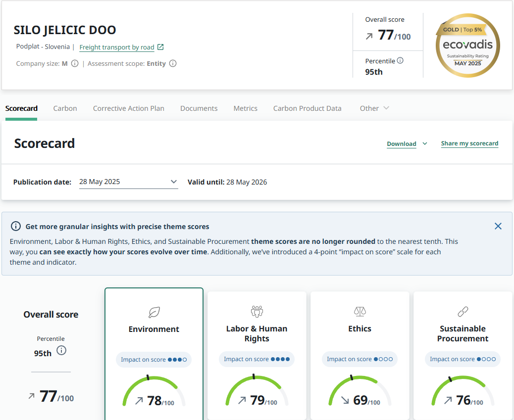Screen dimensions: 514x420
Task: Click Environment Impact on score pill
Action: pos(154,359)
